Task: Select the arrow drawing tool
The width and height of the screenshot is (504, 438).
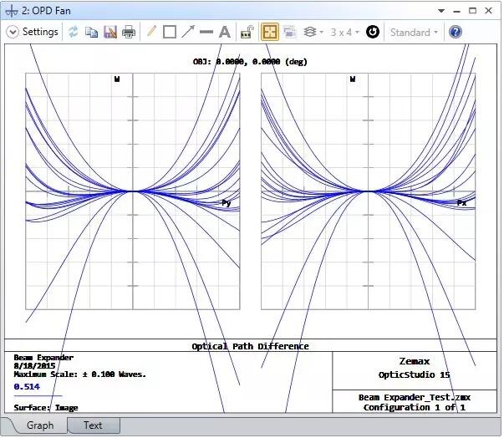Action: click(x=188, y=32)
